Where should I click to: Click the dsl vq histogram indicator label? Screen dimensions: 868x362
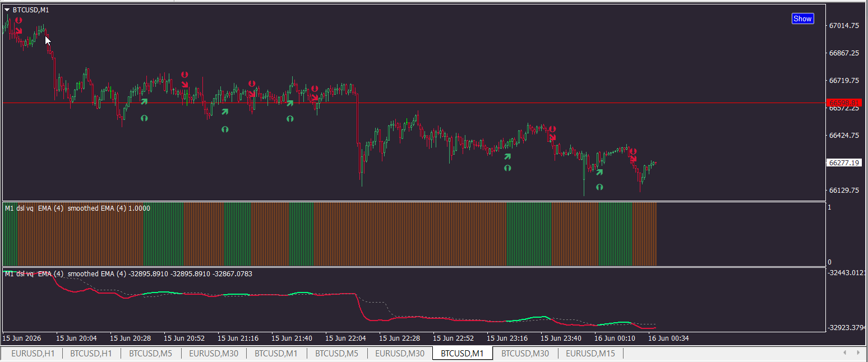pyautogui.click(x=77, y=208)
